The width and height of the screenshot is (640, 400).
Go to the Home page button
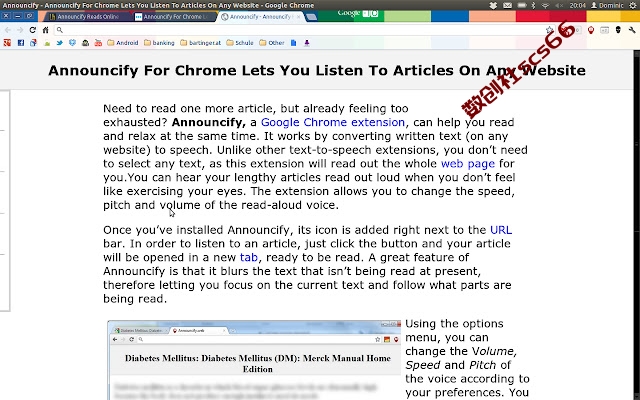pyautogui.click(x=46, y=30)
